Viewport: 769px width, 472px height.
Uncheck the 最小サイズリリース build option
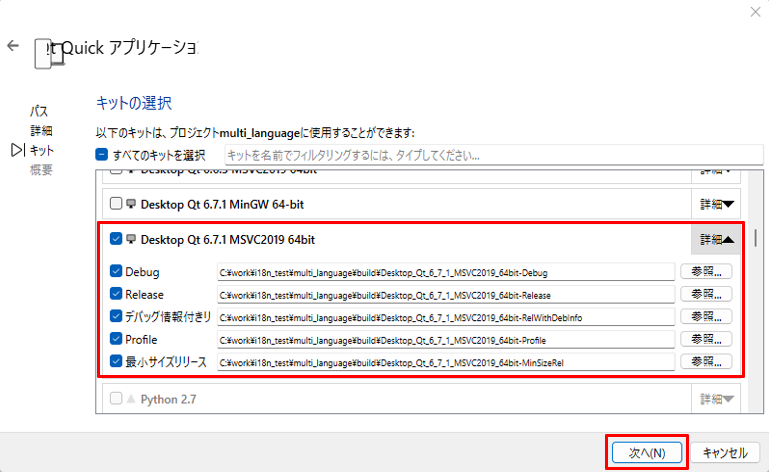(x=116, y=362)
